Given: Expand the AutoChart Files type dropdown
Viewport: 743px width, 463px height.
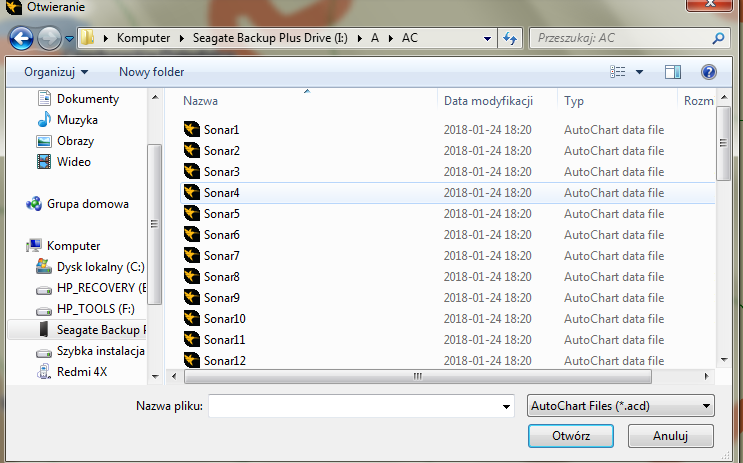Looking at the screenshot, I should (620, 406).
